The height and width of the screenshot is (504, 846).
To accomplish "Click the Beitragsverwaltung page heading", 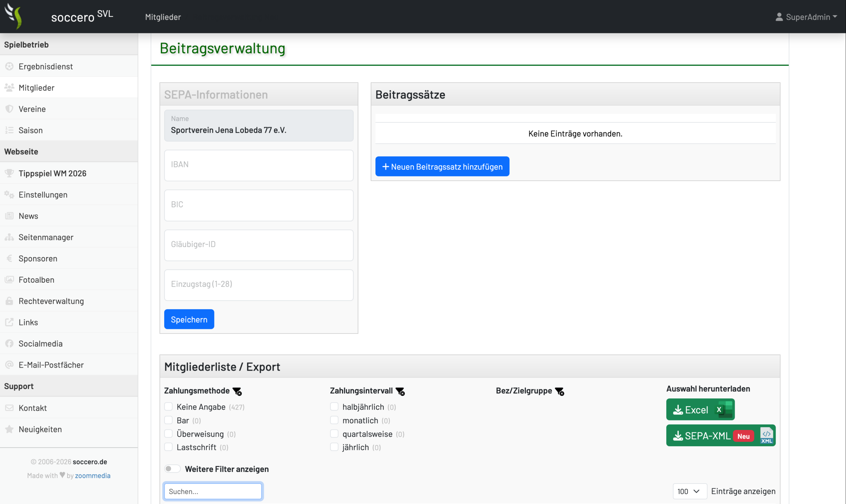I will 222,48.
